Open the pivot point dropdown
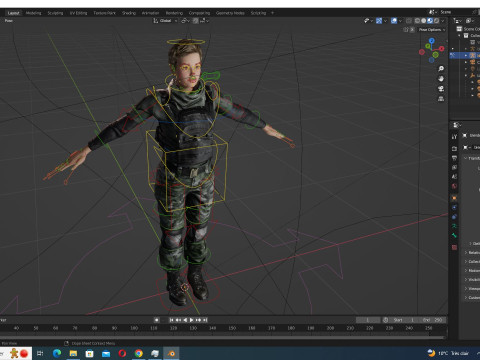The width and height of the screenshot is (480, 360). [x=185, y=21]
